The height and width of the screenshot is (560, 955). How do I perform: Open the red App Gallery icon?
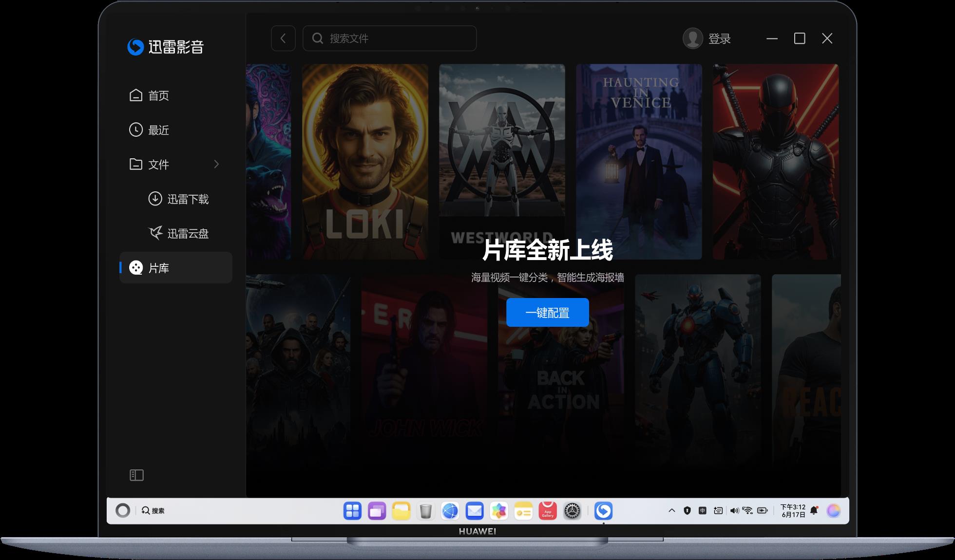click(548, 511)
